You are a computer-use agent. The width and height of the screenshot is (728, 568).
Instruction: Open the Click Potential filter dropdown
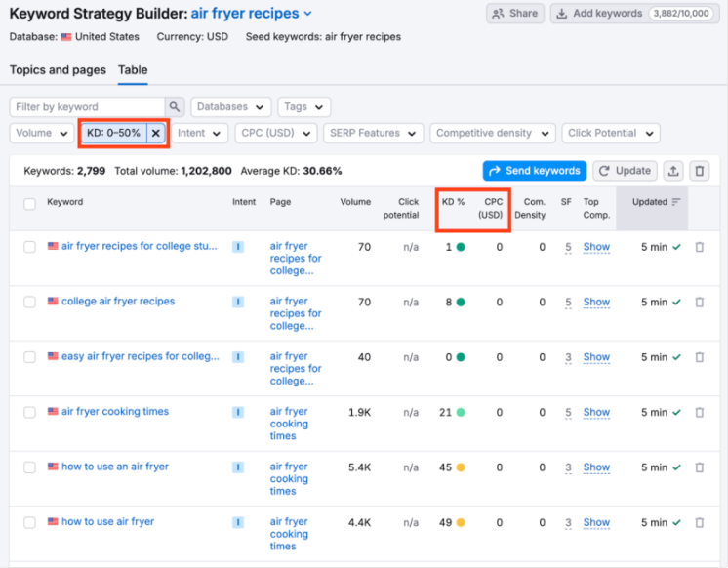tap(610, 133)
